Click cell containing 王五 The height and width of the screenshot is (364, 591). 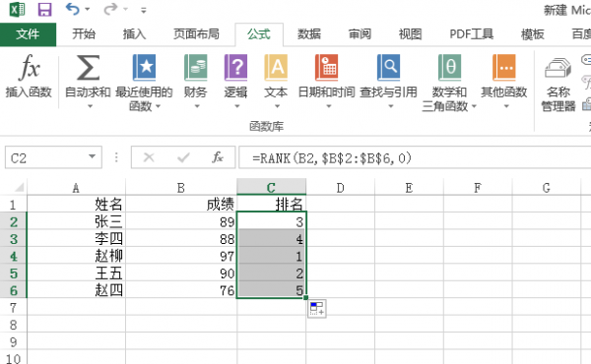76,273
